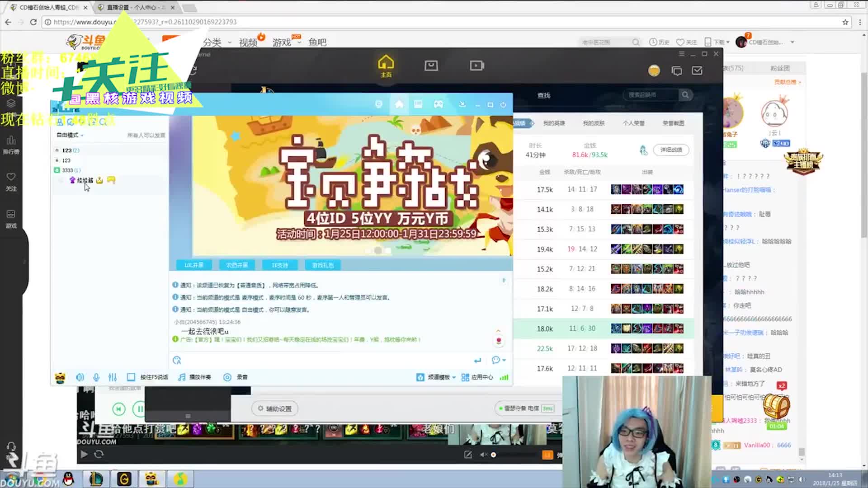Open the 鱼吧 menu on Douyu

[x=317, y=42]
